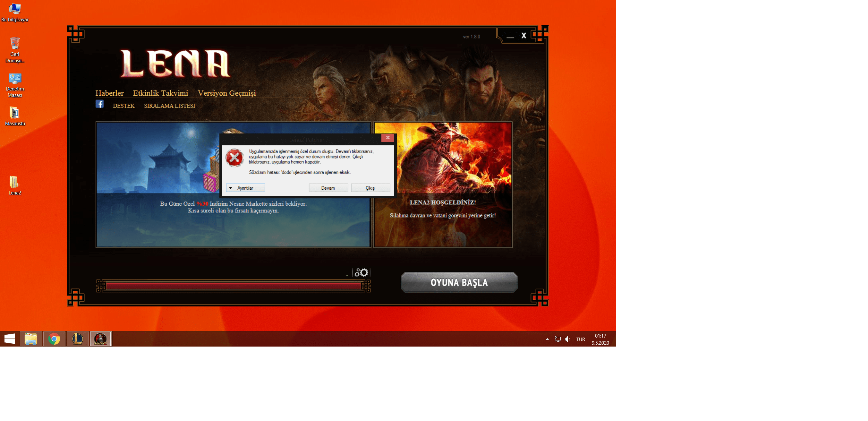Screen dimensions: 868x421
Task: Open Bu bilgisayar desktop icon
Action: [x=14, y=9]
